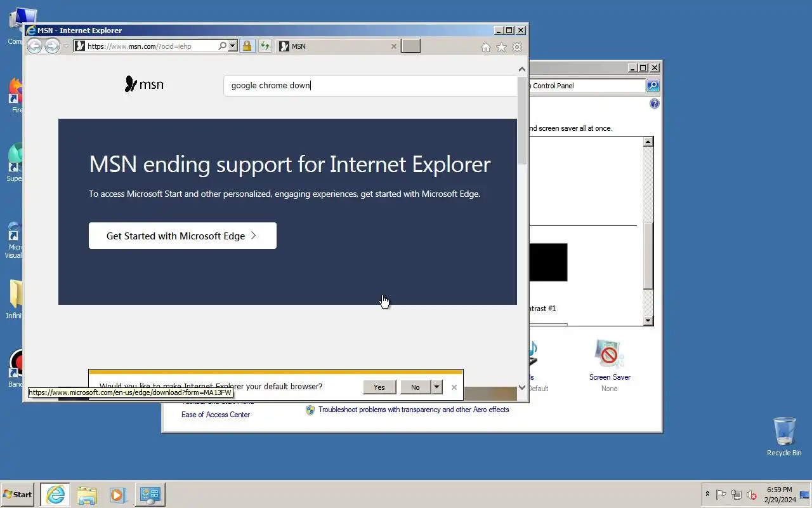Screen dimensions: 812x508
Task: Click the Forward arrow in Internet Explorer
Action: (x=53, y=46)
